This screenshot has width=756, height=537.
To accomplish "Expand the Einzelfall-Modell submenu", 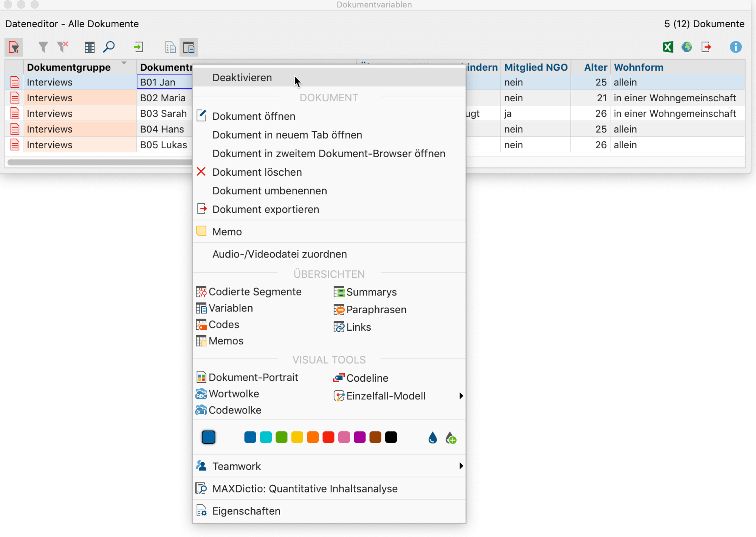I will tap(398, 396).
